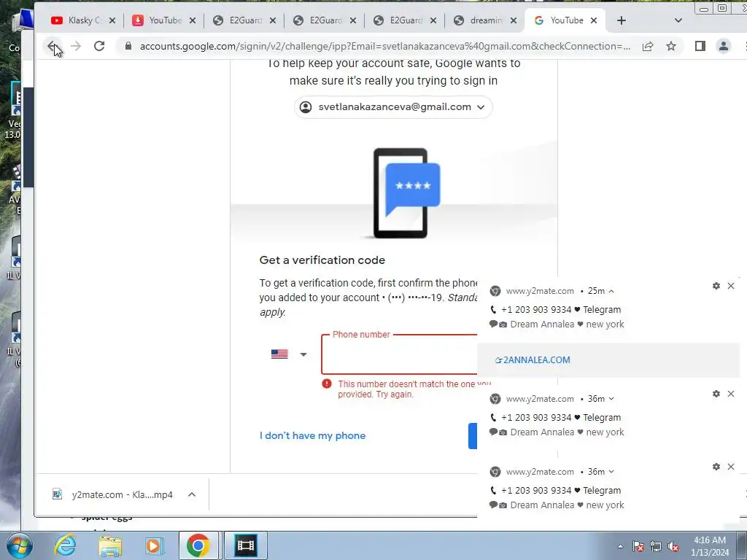Click the share page icon
Viewport: 747px width, 560px height.
point(648,46)
